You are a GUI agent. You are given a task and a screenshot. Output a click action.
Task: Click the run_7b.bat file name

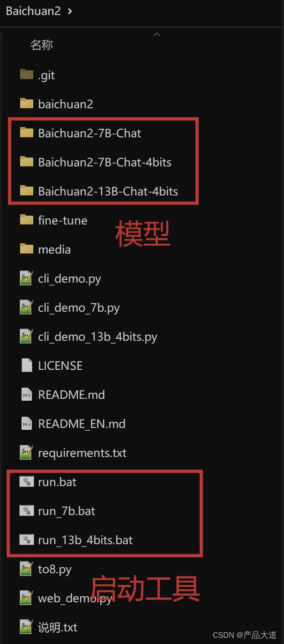tap(67, 511)
